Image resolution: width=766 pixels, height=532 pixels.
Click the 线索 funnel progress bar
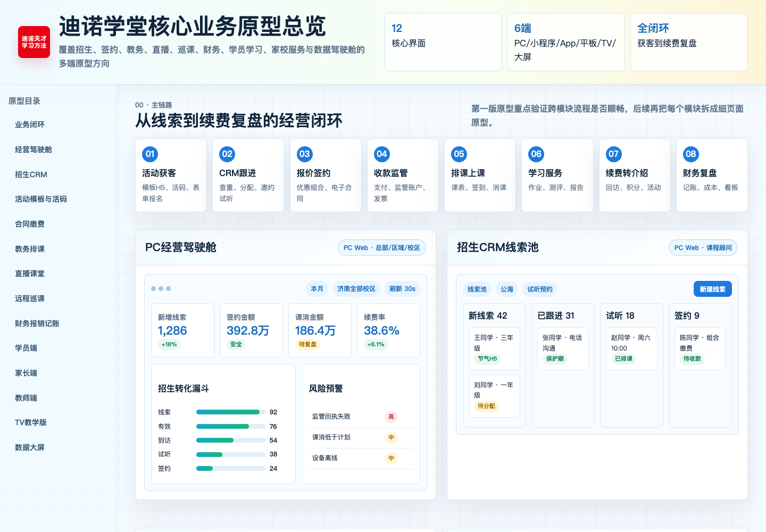tap(231, 412)
